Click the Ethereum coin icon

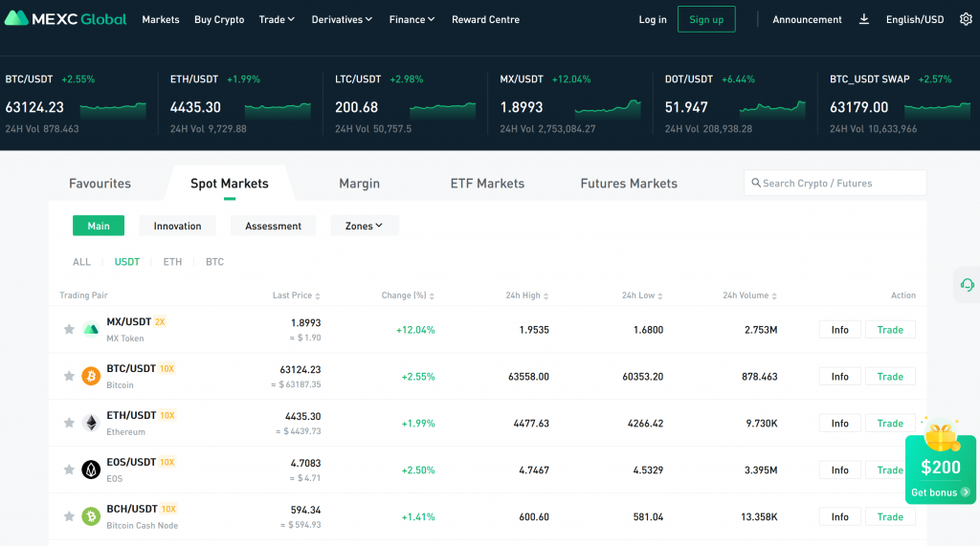coord(91,423)
